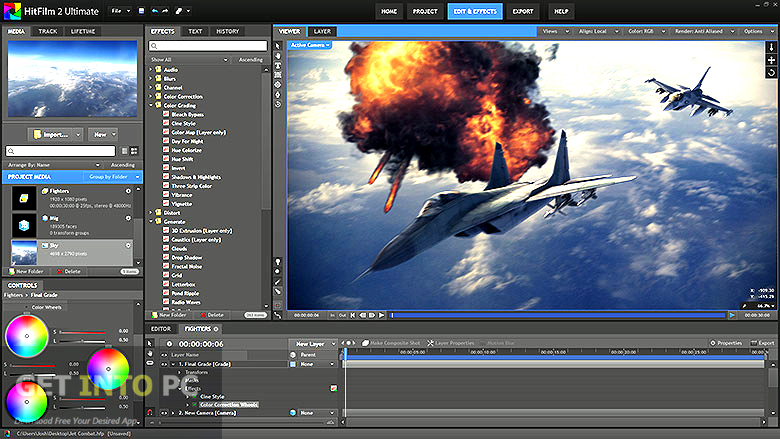Open the Active Camera dropdown

tap(310, 45)
